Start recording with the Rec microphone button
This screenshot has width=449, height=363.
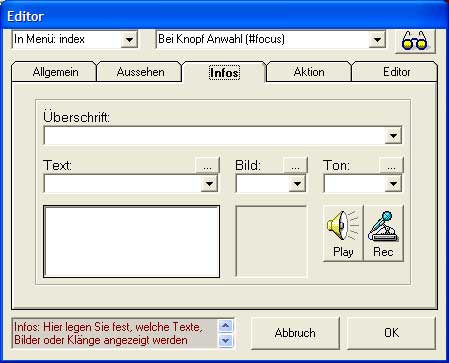[383, 233]
